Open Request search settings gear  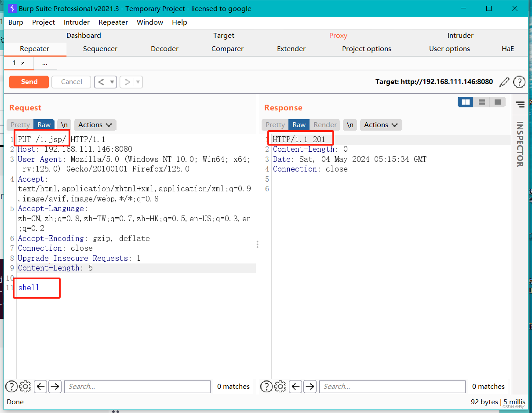(26, 387)
